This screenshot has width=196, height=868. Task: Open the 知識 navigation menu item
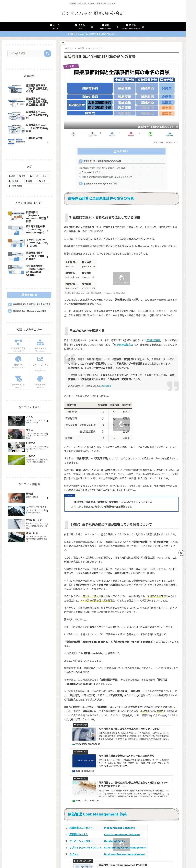click(x=105, y=26)
